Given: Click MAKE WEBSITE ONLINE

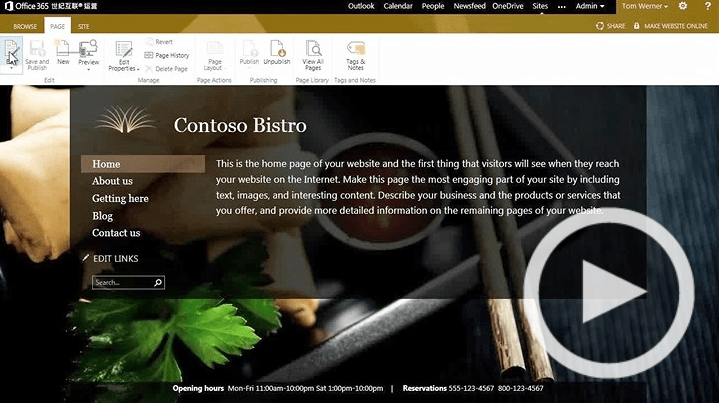Looking at the screenshot, I should pyautogui.click(x=671, y=26).
